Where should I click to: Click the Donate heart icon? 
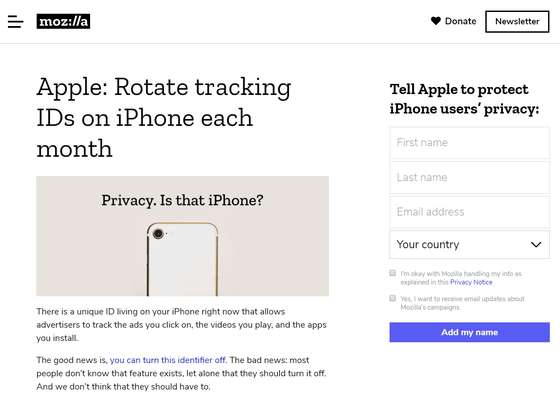click(x=436, y=21)
